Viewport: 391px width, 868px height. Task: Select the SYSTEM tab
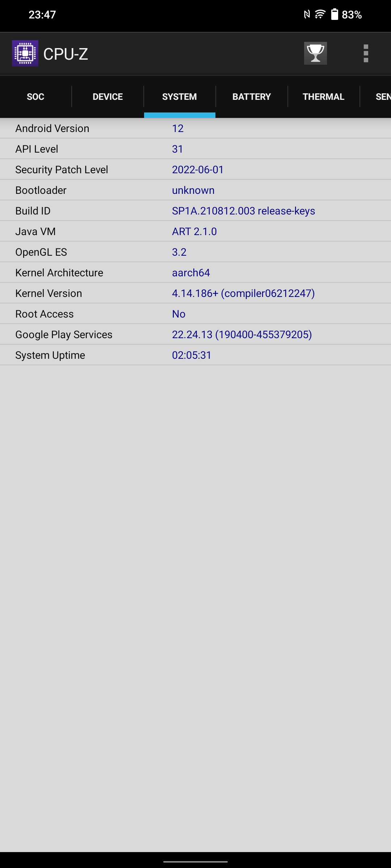(180, 97)
